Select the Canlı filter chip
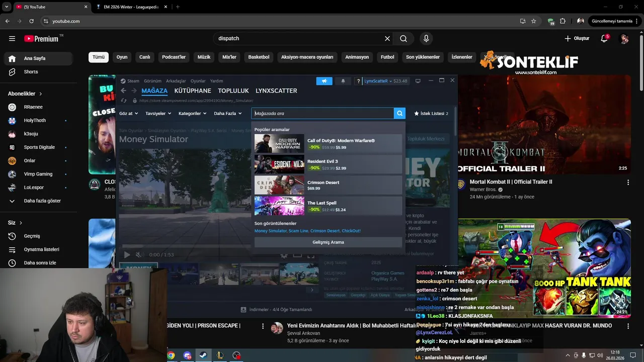Screen dimensions: 644x362 (145, 57)
